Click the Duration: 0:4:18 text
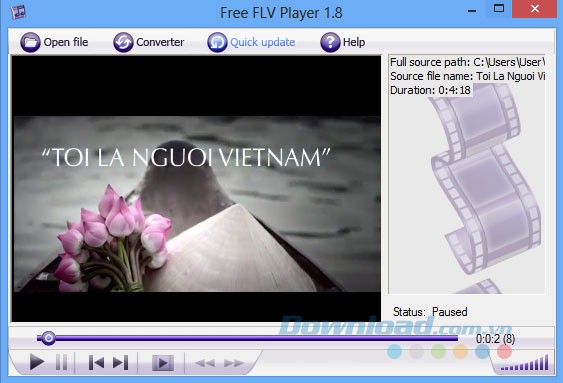Screen dimensions: 563x383 (x=430, y=90)
